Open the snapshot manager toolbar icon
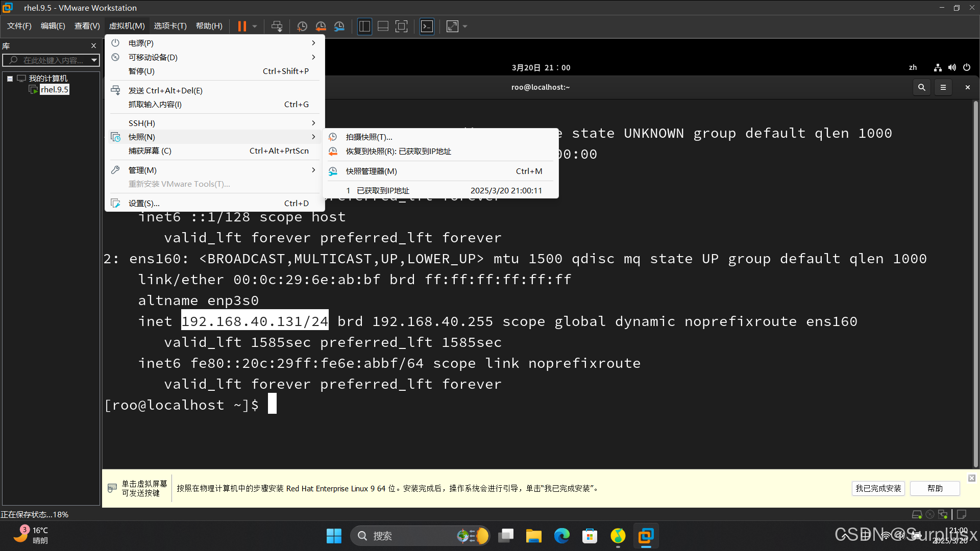 click(x=339, y=26)
